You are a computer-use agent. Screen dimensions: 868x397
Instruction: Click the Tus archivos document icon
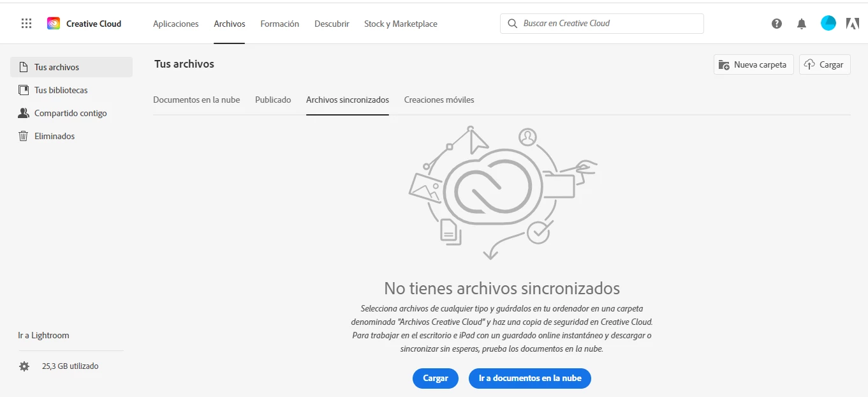[x=24, y=67]
